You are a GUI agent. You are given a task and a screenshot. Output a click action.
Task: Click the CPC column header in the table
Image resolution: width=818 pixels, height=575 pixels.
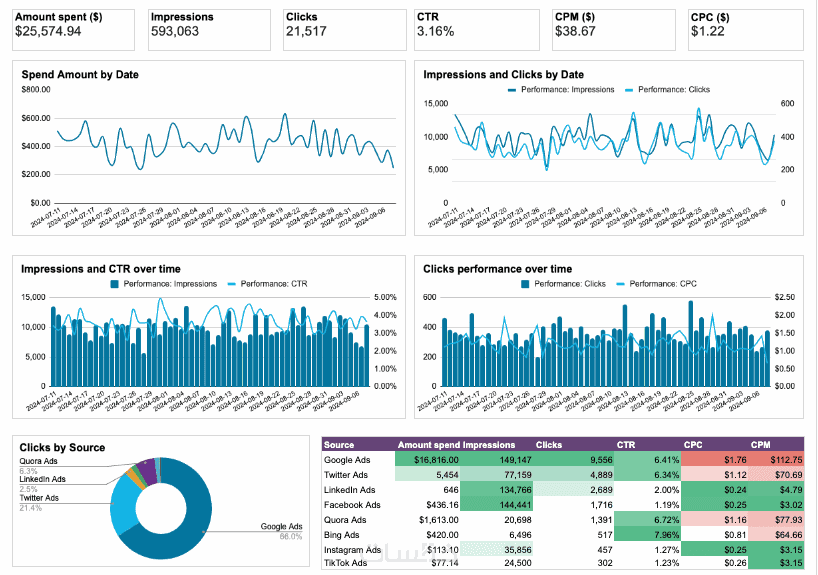pos(693,444)
